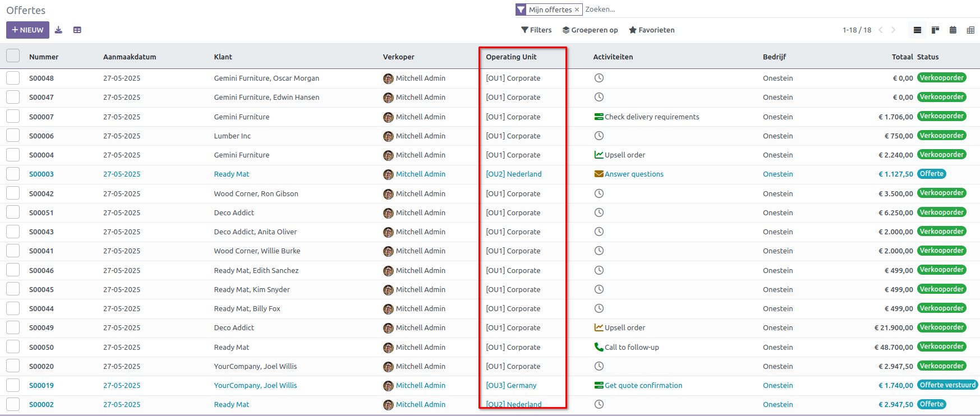Screen dimensions: 980x416
Task: Open the clock activity icon for S00048
Action: tap(599, 78)
